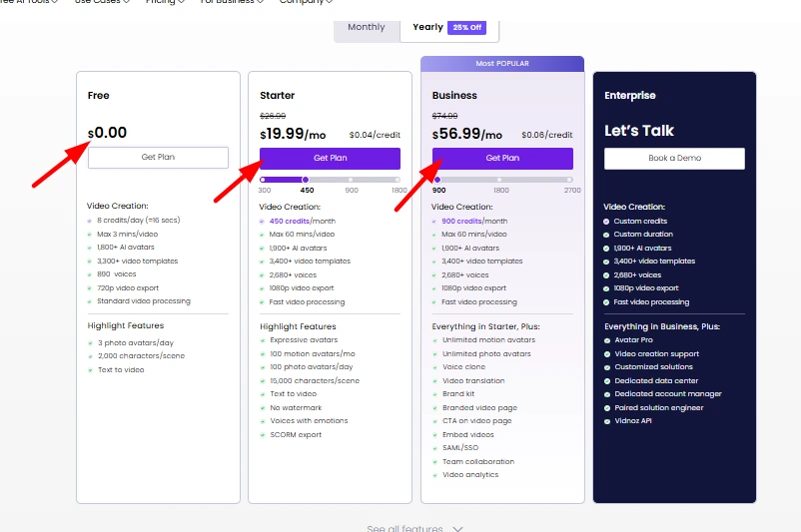This screenshot has height=532, width=801.
Task: Click the $0.00 Free price
Action: [x=107, y=133]
